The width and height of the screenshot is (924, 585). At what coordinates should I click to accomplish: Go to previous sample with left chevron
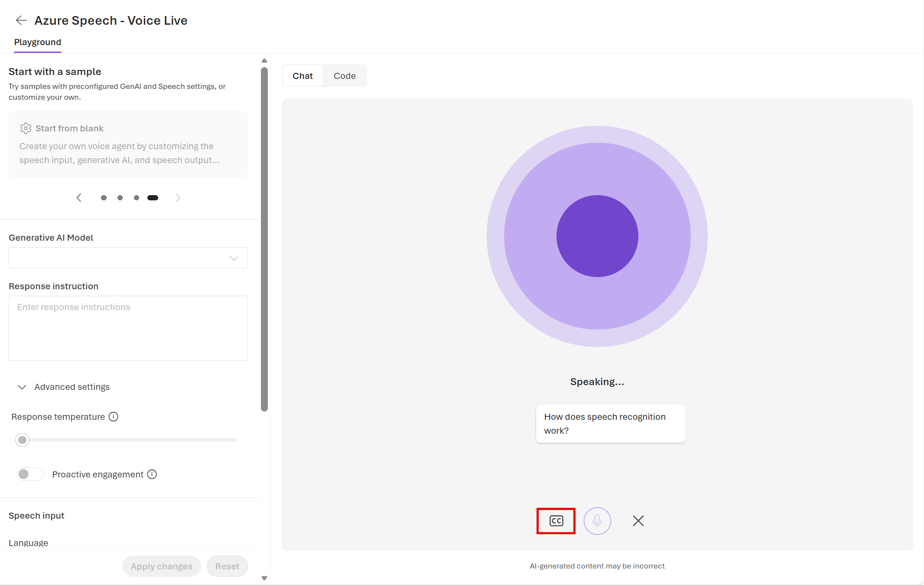pos(79,198)
